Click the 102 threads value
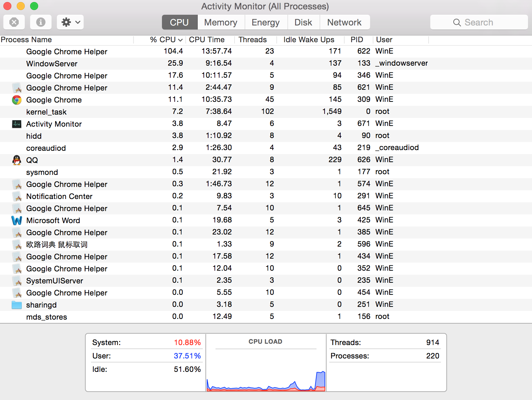This screenshot has height=400, width=532. coord(268,112)
